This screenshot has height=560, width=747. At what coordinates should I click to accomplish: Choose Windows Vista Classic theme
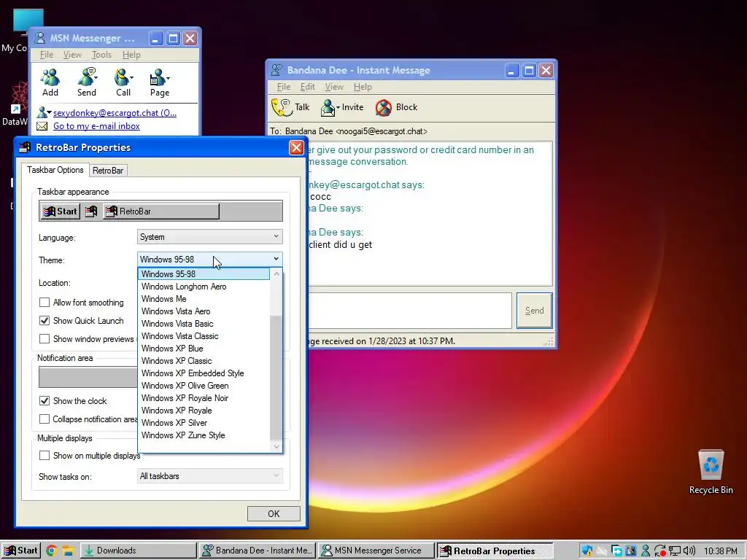tap(204, 335)
